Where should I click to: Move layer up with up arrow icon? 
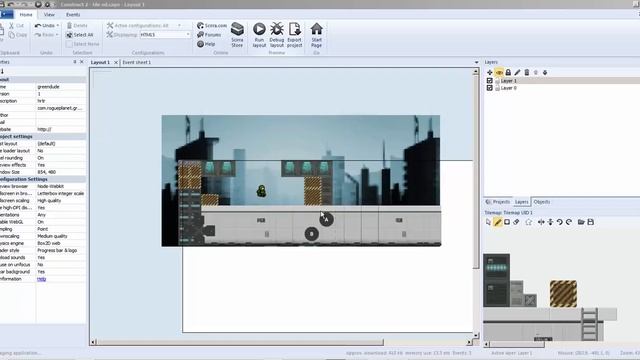(536, 72)
